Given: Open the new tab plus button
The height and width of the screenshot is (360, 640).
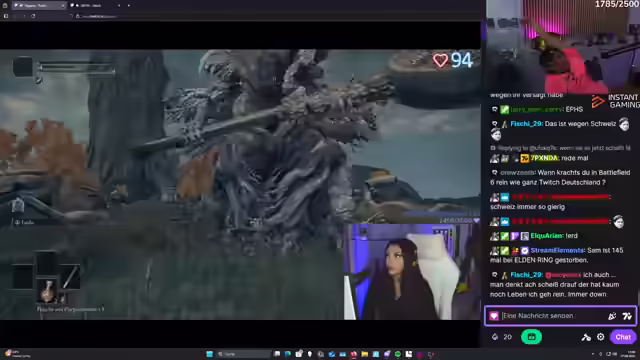Looking at the screenshot, I should click(x=129, y=5).
